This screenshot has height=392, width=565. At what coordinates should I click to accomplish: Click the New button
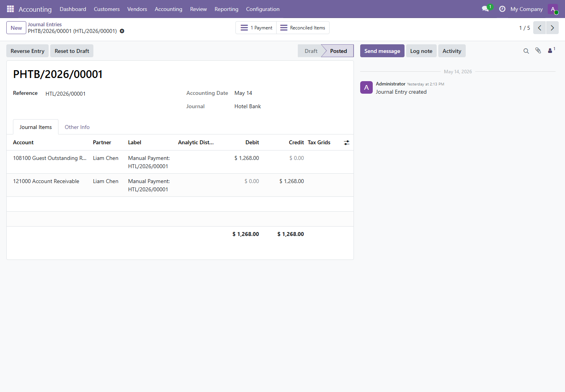click(16, 28)
